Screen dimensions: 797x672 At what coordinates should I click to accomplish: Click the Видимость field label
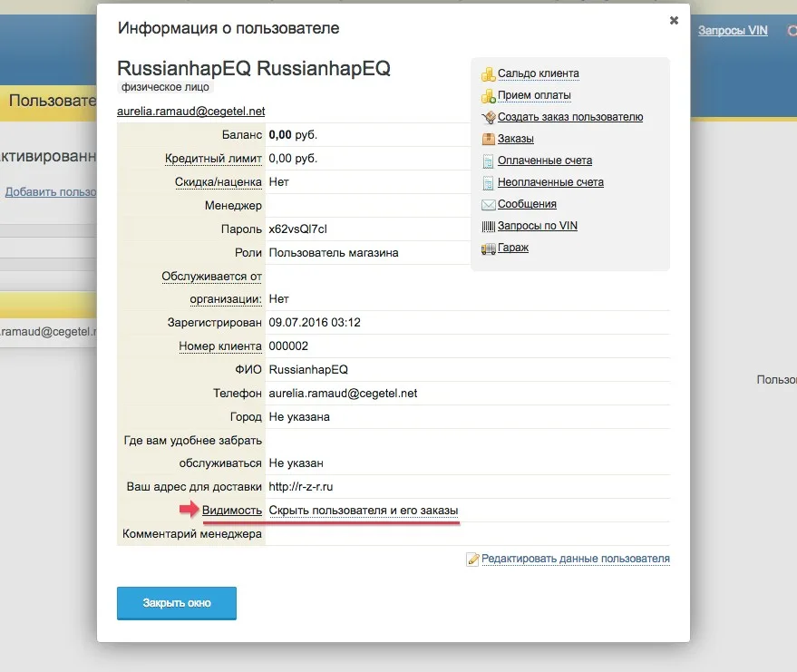232,511
